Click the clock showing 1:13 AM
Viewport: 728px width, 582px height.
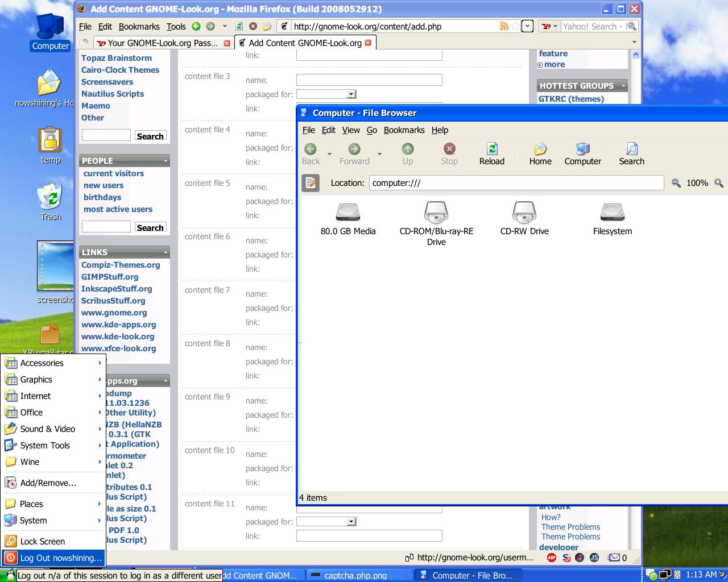701,575
